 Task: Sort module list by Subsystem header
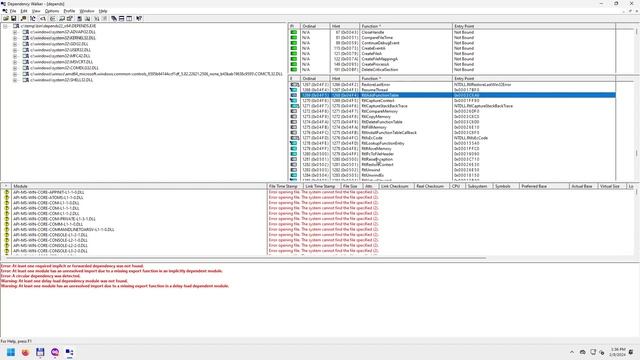479,186
